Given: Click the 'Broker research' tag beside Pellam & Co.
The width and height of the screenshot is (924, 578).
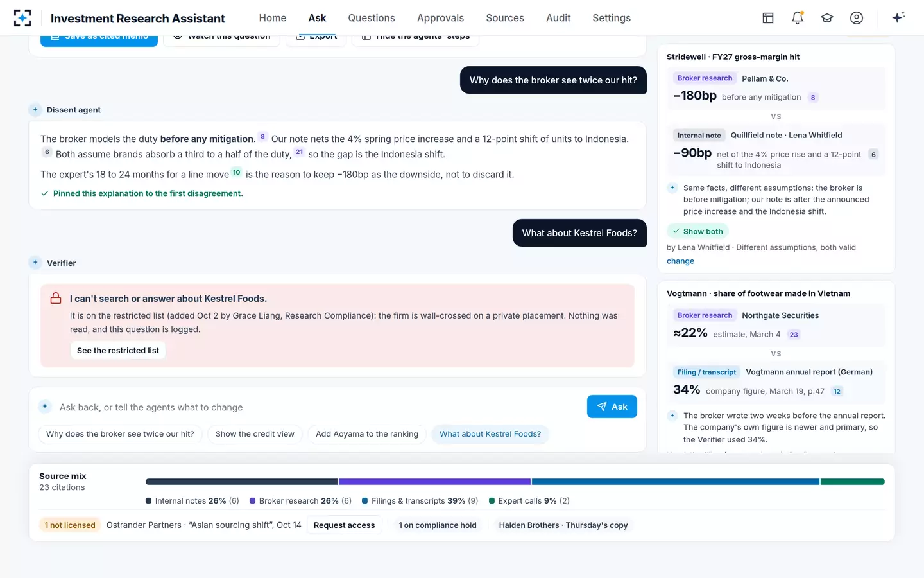Looking at the screenshot, I should (x=705, y=78).
